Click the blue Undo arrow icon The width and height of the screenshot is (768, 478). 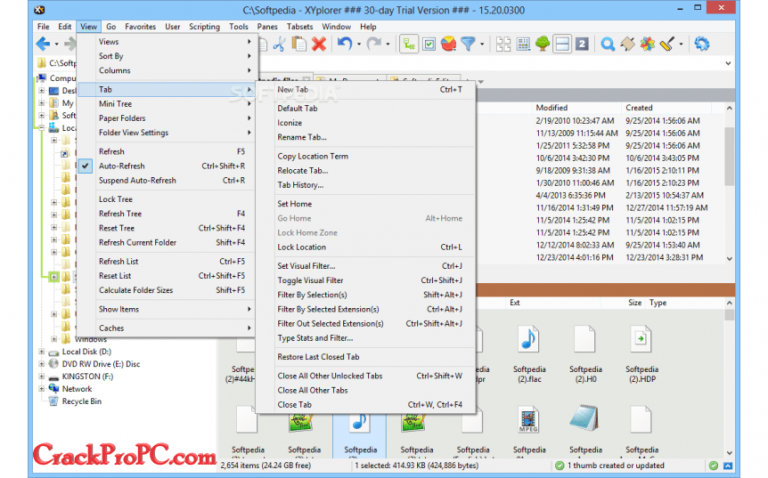click(344, 44)
